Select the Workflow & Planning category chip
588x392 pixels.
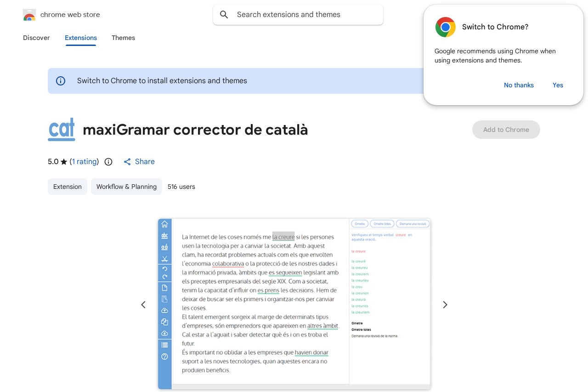(126, 187)
